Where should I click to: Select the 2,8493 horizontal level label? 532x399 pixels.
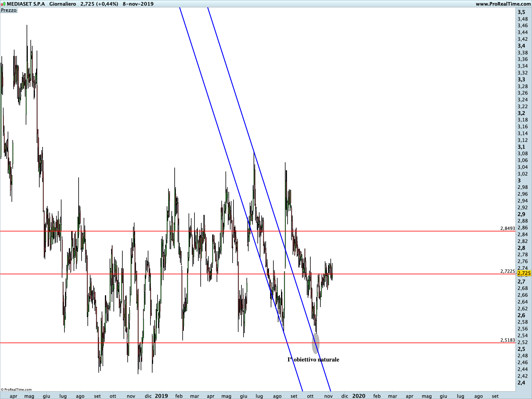[507, 228]
